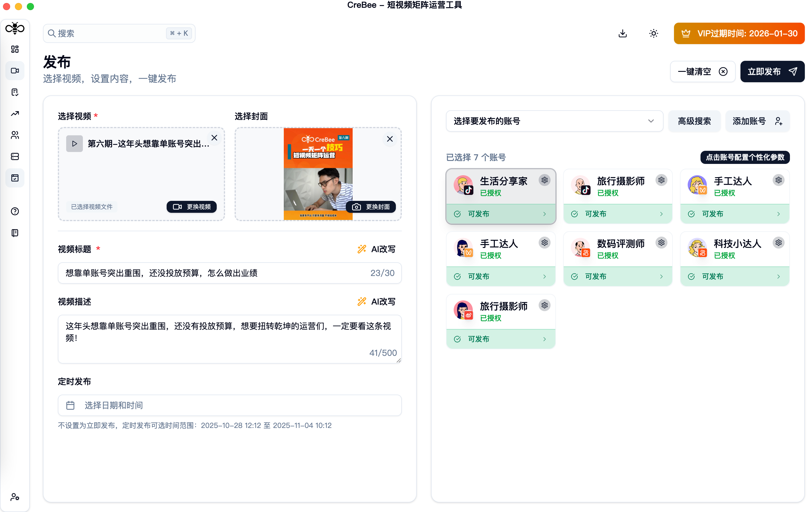Image resolution: width=812 pixels, height=512 pixels.
Task: Open the calendar schedule tab in sidebar
Action: [15, 178]
